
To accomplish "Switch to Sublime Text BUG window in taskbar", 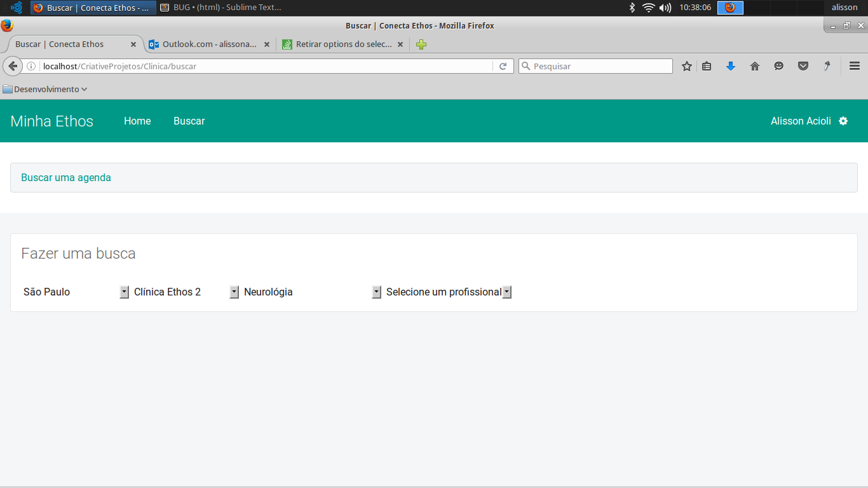I will tap(220, 8).
